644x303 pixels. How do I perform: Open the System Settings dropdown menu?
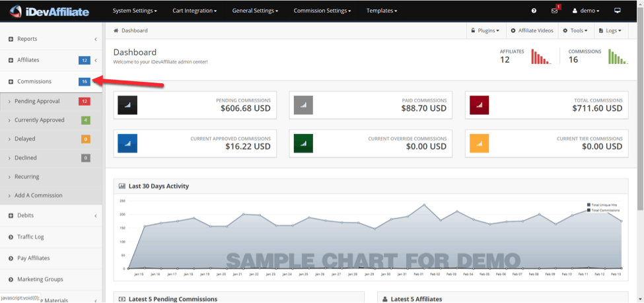click(x=135, y=11)
